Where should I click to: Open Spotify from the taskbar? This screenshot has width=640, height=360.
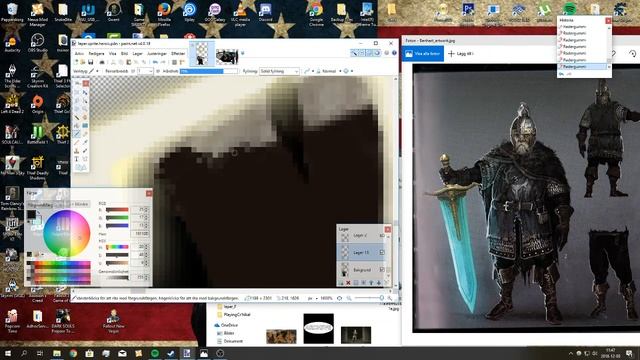coord(155,353)
